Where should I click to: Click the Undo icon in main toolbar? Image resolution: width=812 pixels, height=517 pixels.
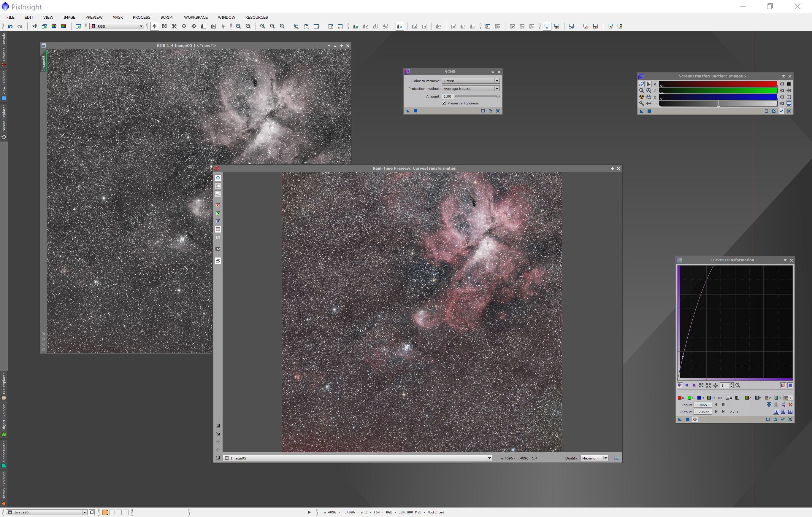pyautogui.click(x=10, y=26)
